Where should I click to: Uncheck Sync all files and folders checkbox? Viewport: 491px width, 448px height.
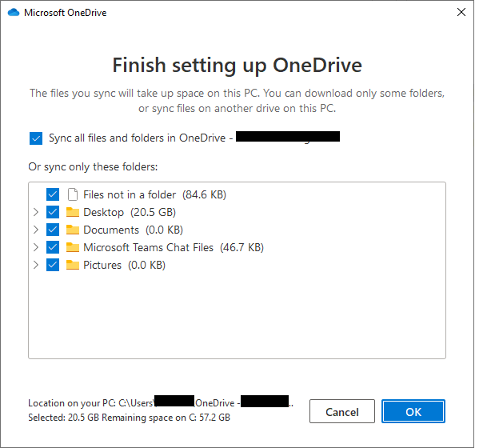click(x=36, y=138)
